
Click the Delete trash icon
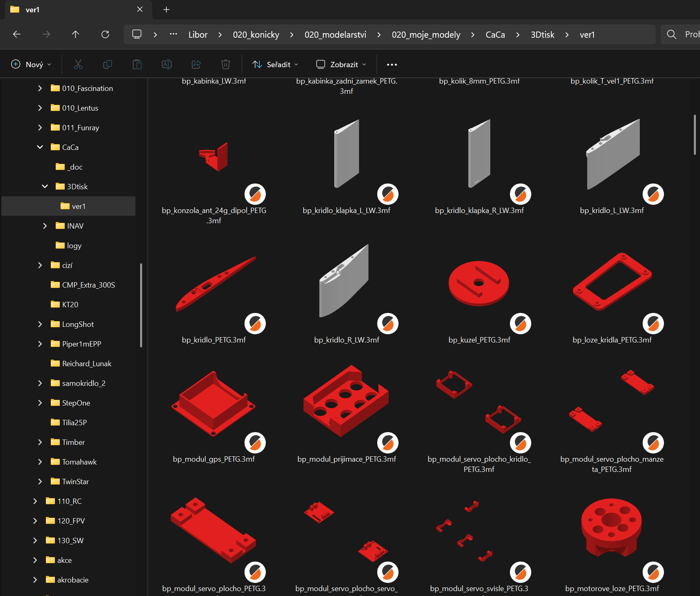(x=226, y=64)
